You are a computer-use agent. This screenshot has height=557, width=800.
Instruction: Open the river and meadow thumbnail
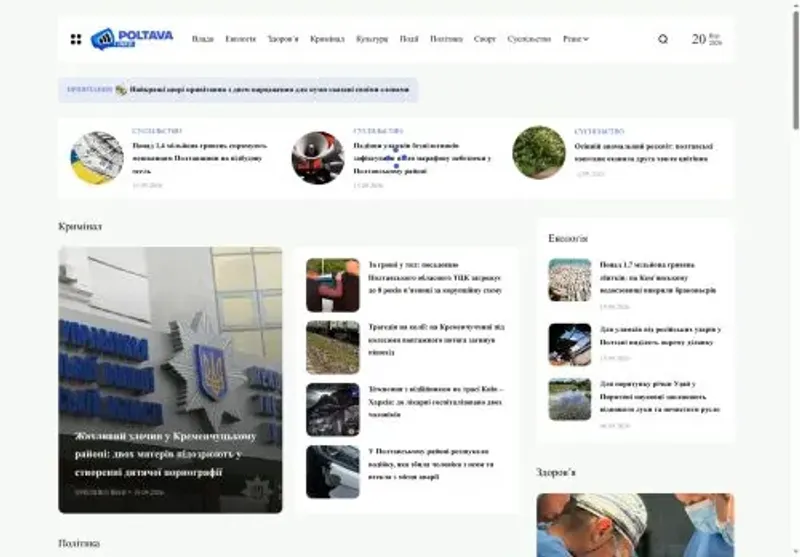pos(570,399)
